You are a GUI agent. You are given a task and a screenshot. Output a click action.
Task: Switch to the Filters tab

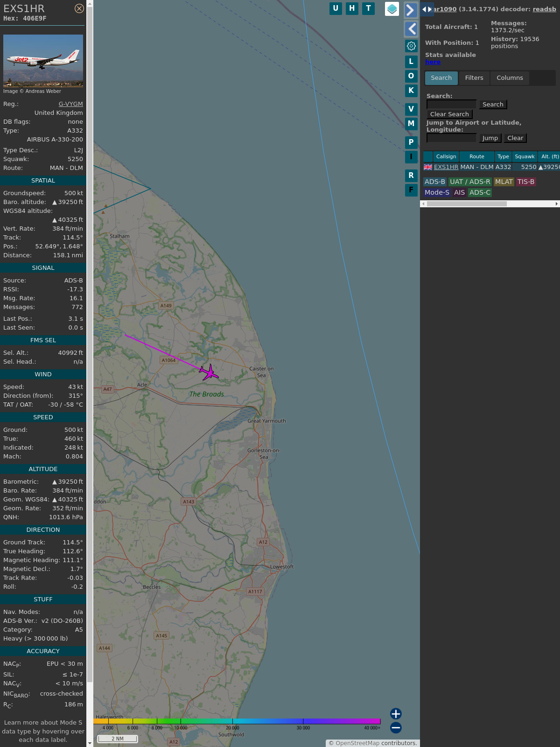pos(474,78)
